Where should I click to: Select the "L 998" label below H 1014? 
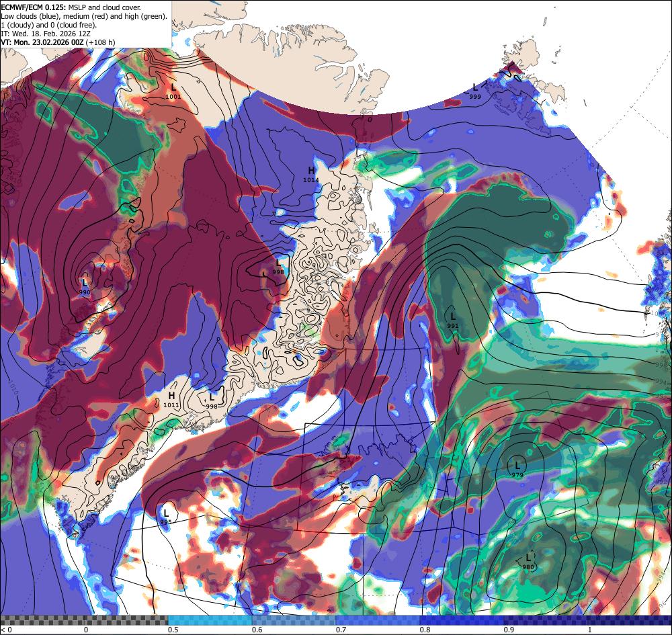(x=278, y=267)
